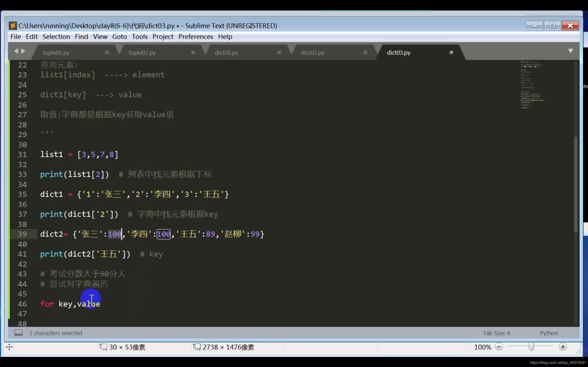Switch to the tuple02.py tab
This screenshot has height=367, width=588.
point(142,53)
